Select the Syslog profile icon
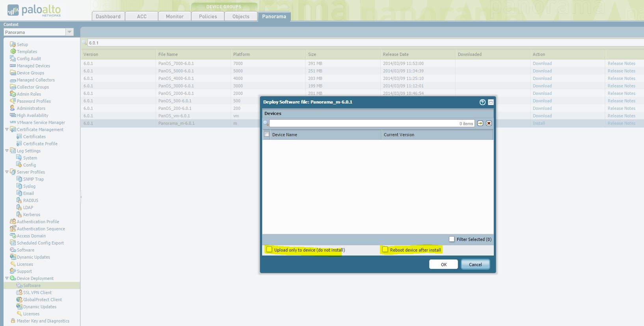The height and width of the screenshot is (326, 644). [x=19, y=186]
